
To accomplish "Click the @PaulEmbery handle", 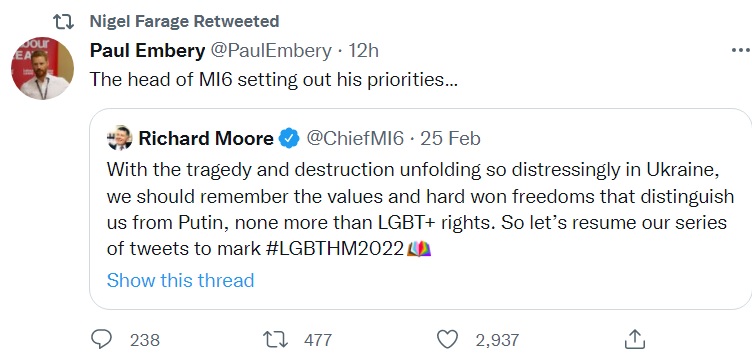I will click(x=270, y=51).
